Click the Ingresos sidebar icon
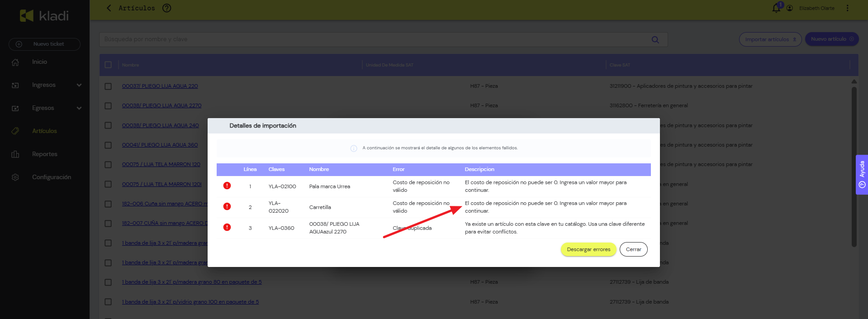 [15, 85]
